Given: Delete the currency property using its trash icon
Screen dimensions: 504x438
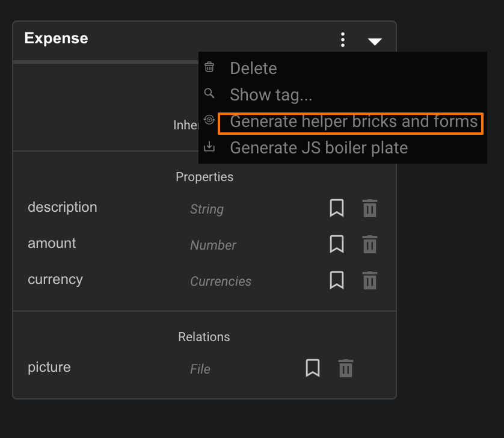Looking at the screenshot, I should coord(369,281).
